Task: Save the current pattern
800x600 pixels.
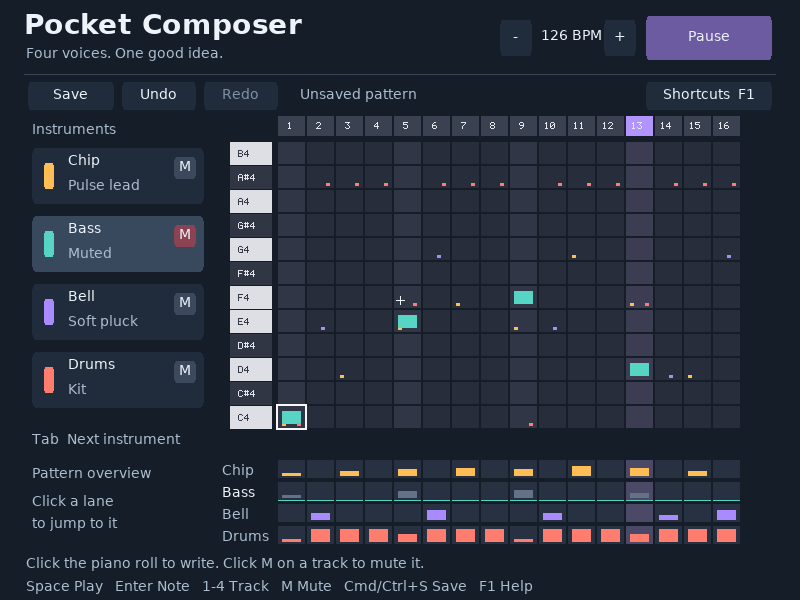Action: click(x=70, y=95)
